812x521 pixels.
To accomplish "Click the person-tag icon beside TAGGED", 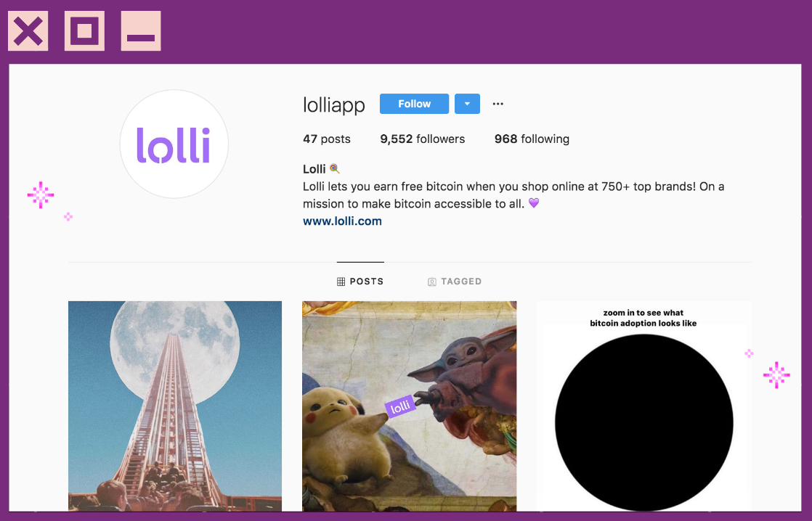I will pyautogui.click(x=432, y=282).
